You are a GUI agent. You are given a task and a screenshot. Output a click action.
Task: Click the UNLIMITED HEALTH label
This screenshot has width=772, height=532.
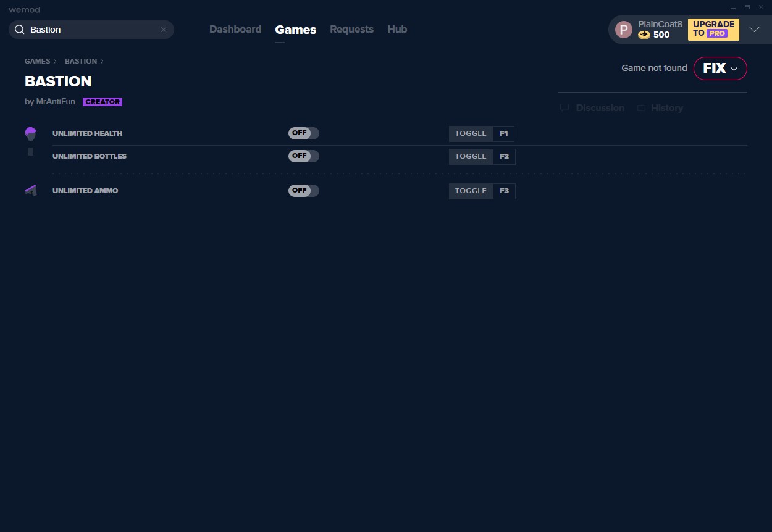point(87,133)
